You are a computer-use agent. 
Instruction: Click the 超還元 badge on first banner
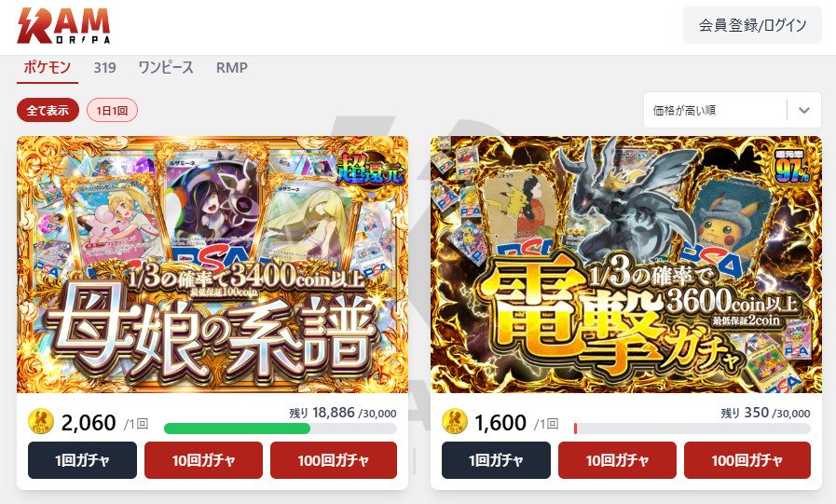pos(371,169)
